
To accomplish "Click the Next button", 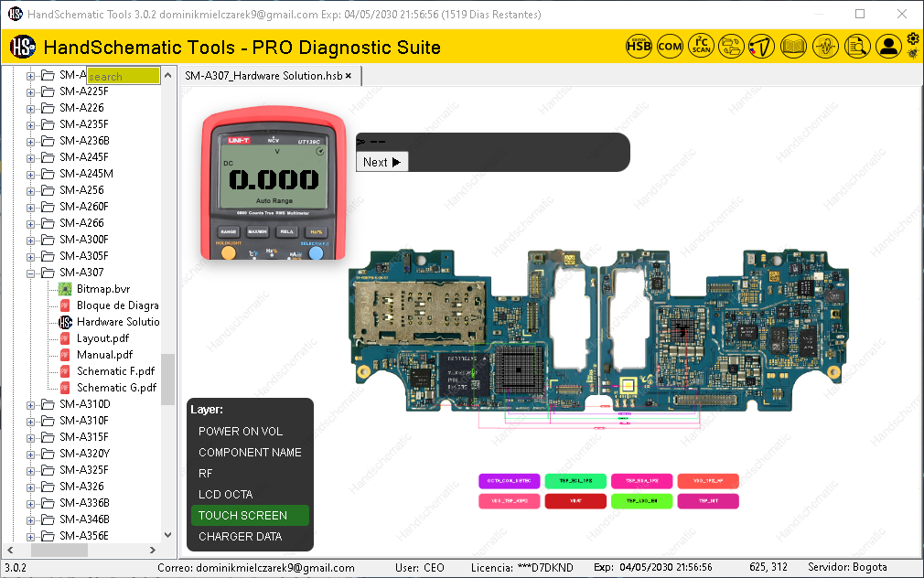I will (x=381, y=162).
